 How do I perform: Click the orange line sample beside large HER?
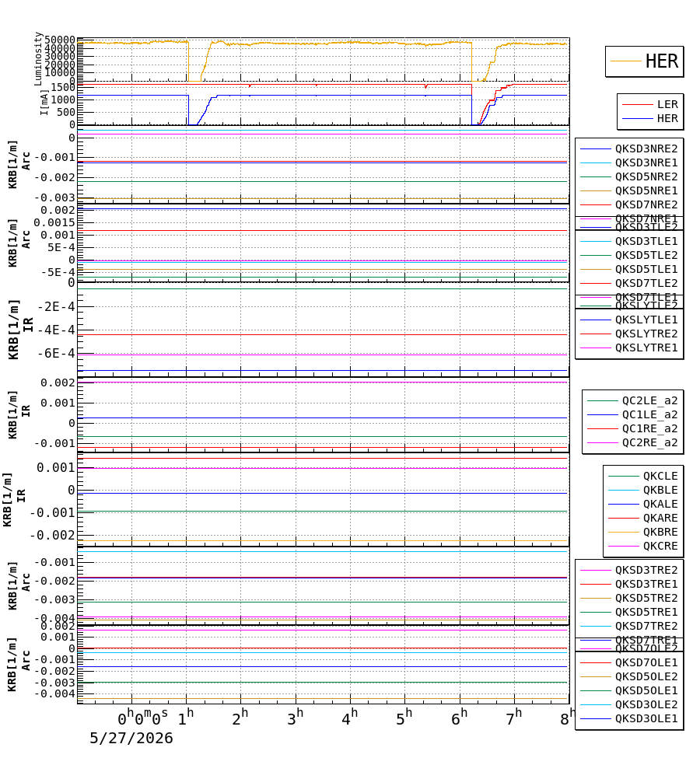(x=626, y=61)
